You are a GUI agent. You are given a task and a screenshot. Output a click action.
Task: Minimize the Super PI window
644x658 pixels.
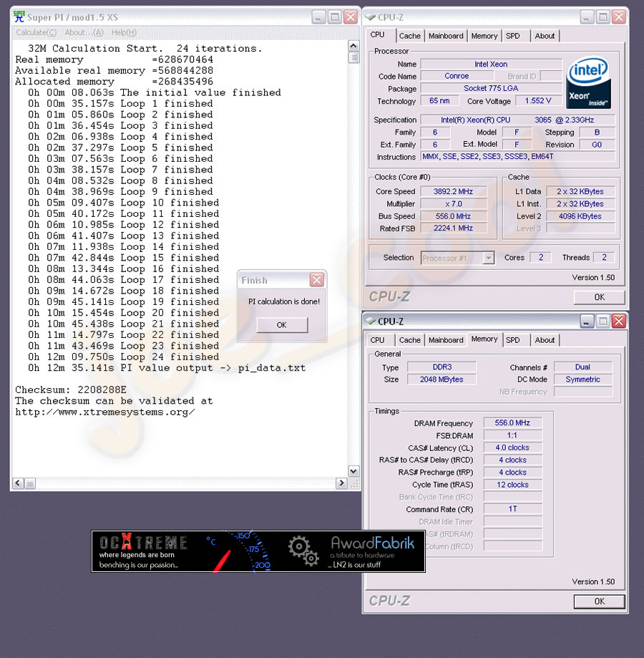318,17
